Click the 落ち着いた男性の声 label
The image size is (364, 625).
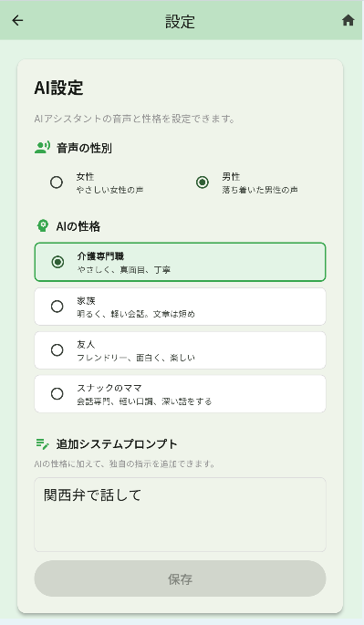pos(260,190)
